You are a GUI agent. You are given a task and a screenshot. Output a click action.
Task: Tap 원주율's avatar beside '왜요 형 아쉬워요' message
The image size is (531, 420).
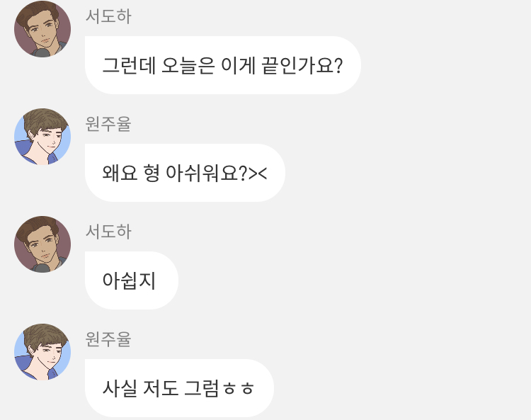pos(42,137)
